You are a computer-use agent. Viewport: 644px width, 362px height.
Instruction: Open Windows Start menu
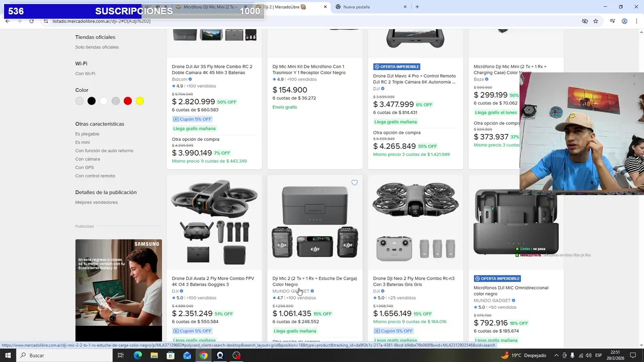[x=8, y=355]
